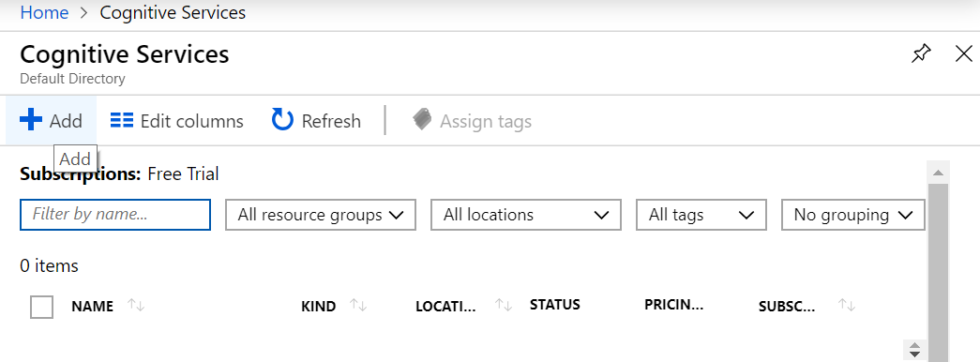Screen dimensions: 980x362
Task: Sort by the LOCATI... column header
Action: pyautogui.click(x=445, y=307)
